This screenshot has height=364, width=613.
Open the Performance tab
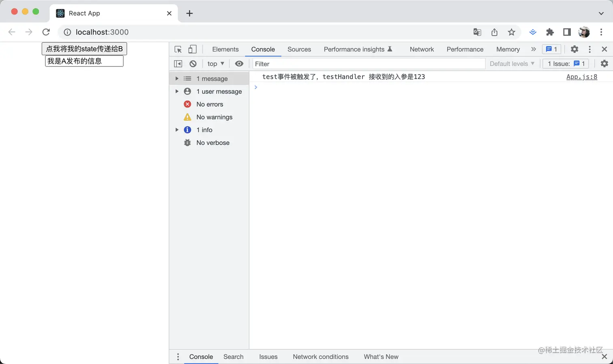[465, 49]
